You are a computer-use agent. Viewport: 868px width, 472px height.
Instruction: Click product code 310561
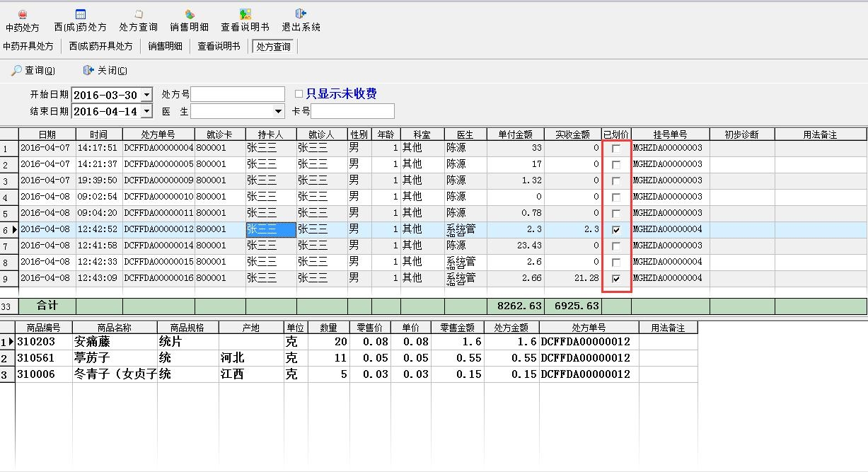click(44, 358)
